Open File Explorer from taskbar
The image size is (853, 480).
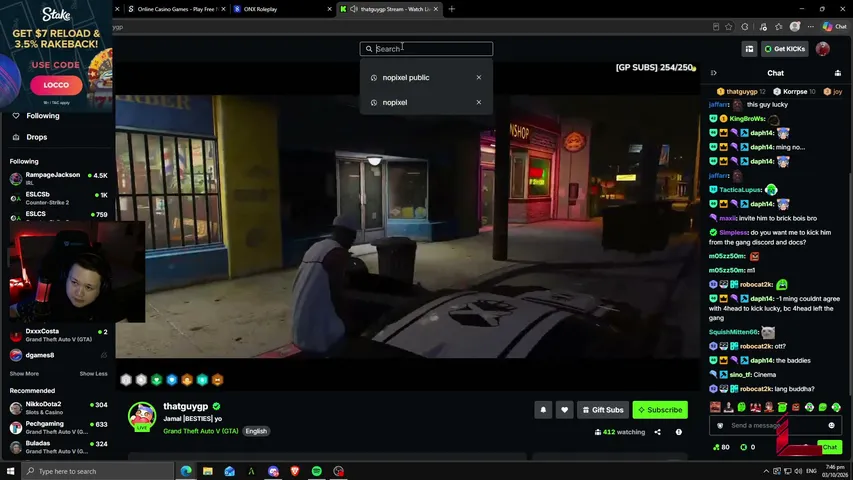pyautogui.click(x=208, y=471)
